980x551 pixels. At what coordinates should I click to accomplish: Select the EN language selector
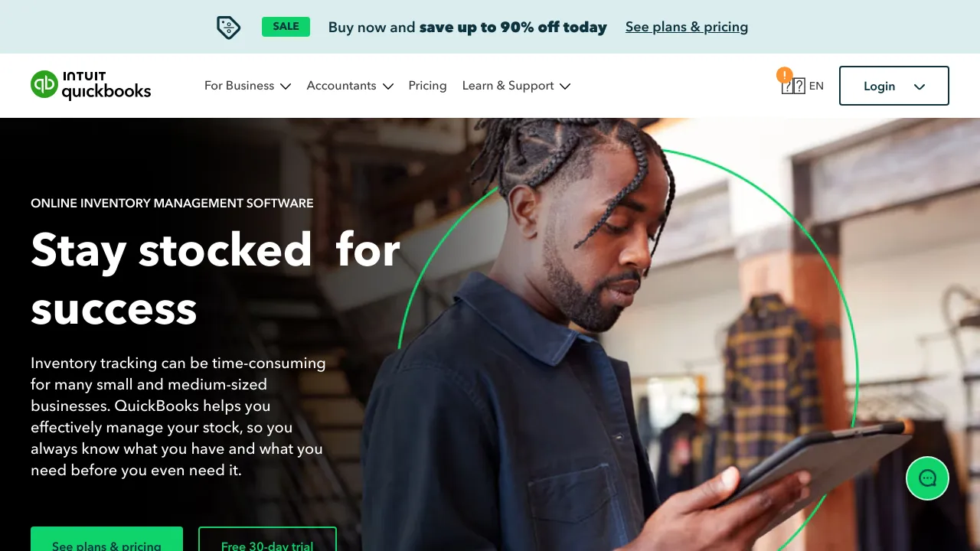pos(816,86)
